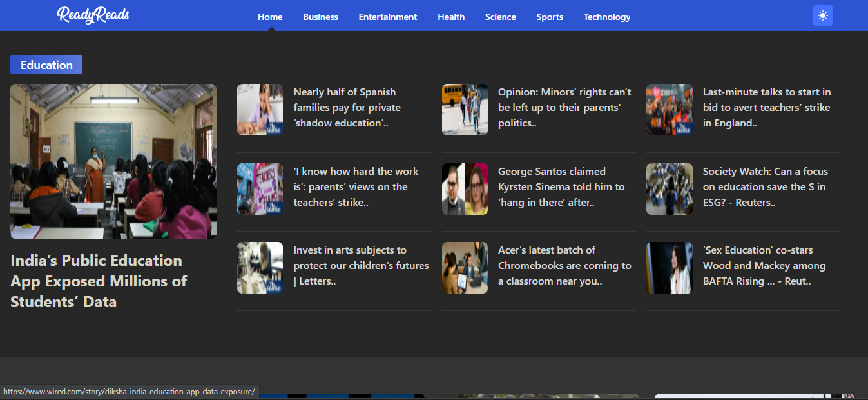Viewport: 868px width, 400px height.
Task: Switch to the Health section
Action: (x=451, y=17)
